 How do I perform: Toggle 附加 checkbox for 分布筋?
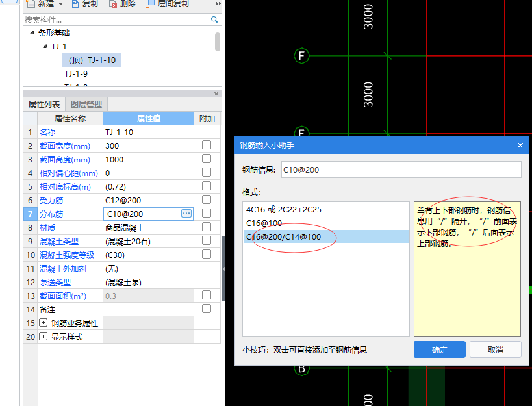coord(207,213)
